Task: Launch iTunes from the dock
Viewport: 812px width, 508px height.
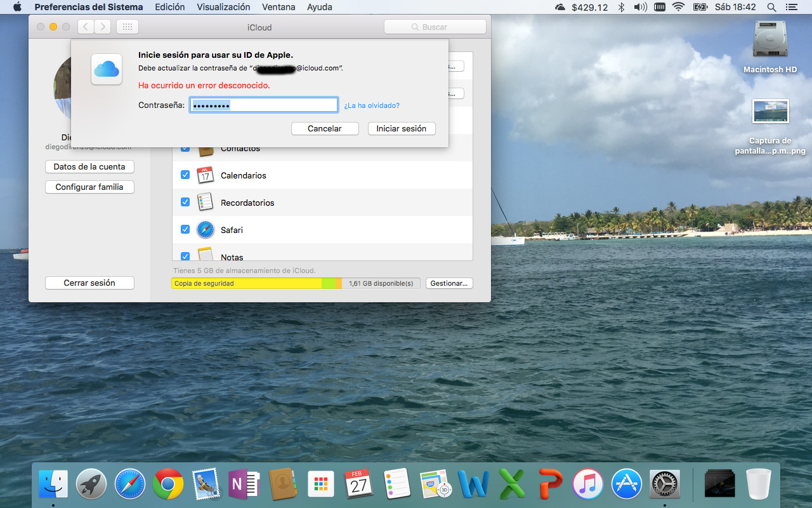Action: coord(587,485)
